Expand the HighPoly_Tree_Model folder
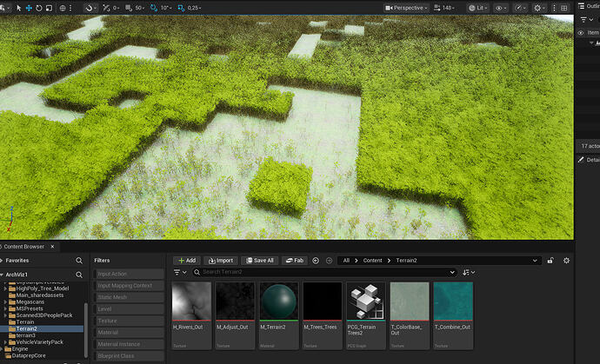Screen dimensions: 600x364 [5, 288]
